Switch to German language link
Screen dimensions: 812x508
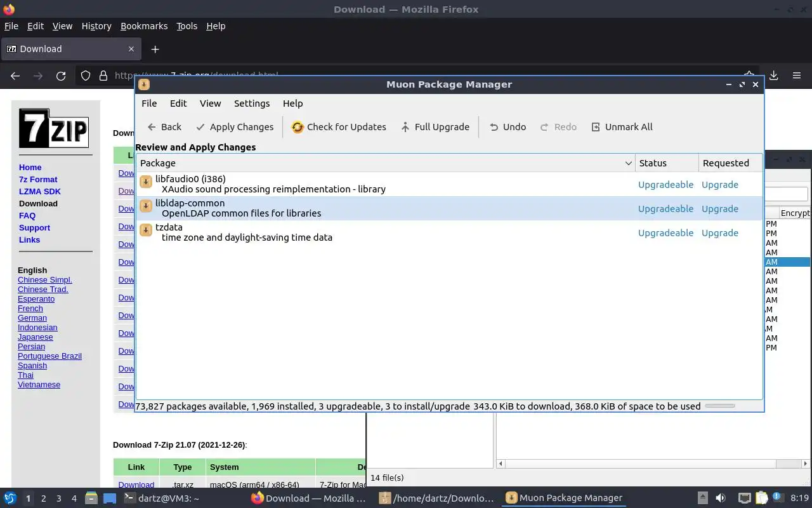pyautogui.click(x=32, y=318)
